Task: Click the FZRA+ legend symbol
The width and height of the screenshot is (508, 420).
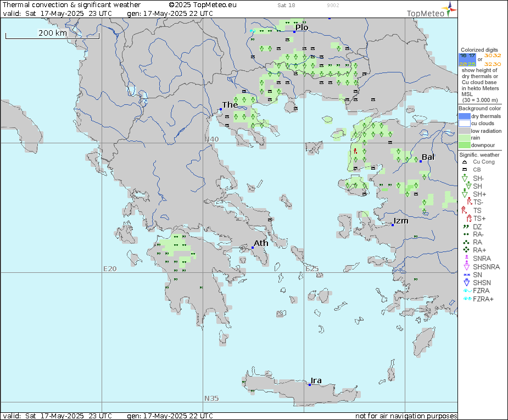Action: click(x=467, y=299)
